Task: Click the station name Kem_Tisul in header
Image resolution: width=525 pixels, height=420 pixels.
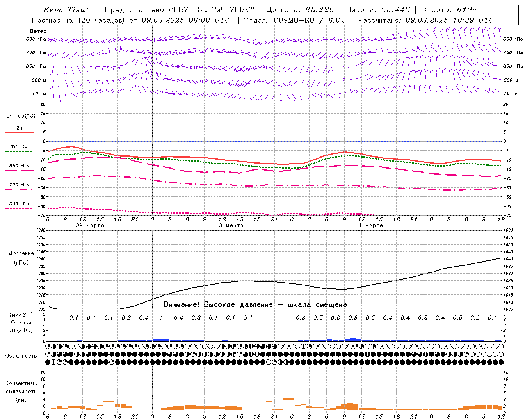Action: [x=66, y=10]
